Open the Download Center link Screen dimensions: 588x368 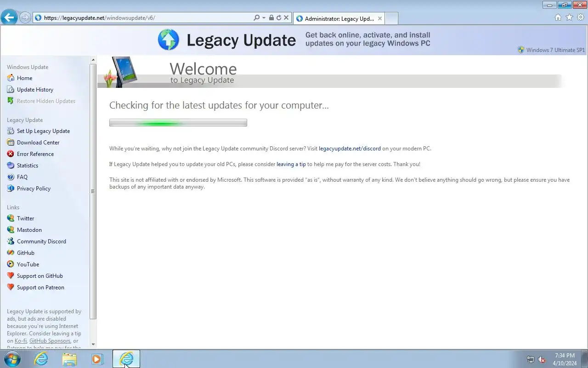coord(38,143)
